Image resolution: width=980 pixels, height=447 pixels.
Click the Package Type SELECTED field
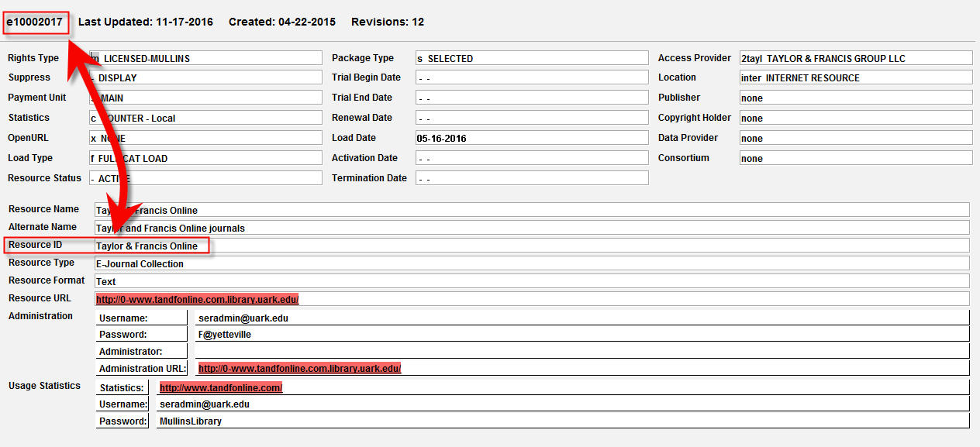point(532,58)
